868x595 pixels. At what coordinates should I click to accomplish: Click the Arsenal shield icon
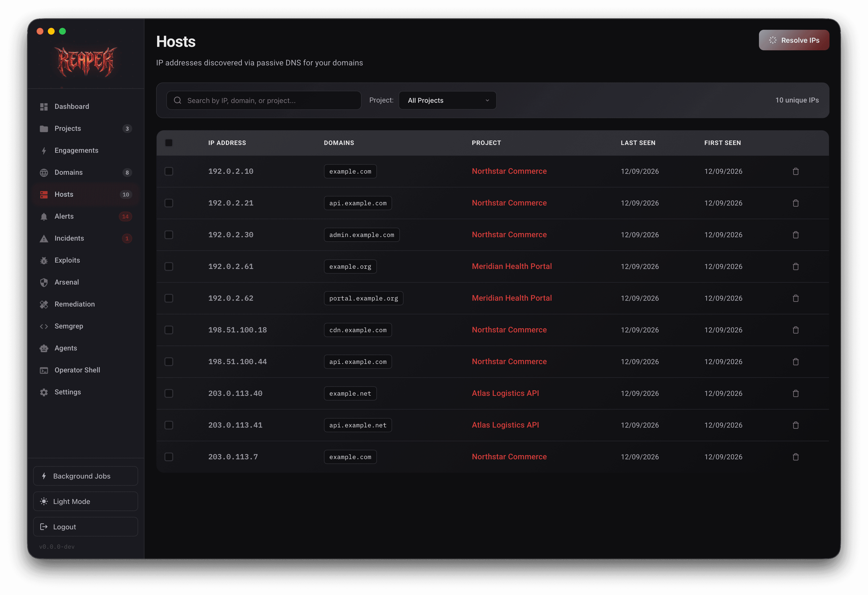(x=44, y=282)
